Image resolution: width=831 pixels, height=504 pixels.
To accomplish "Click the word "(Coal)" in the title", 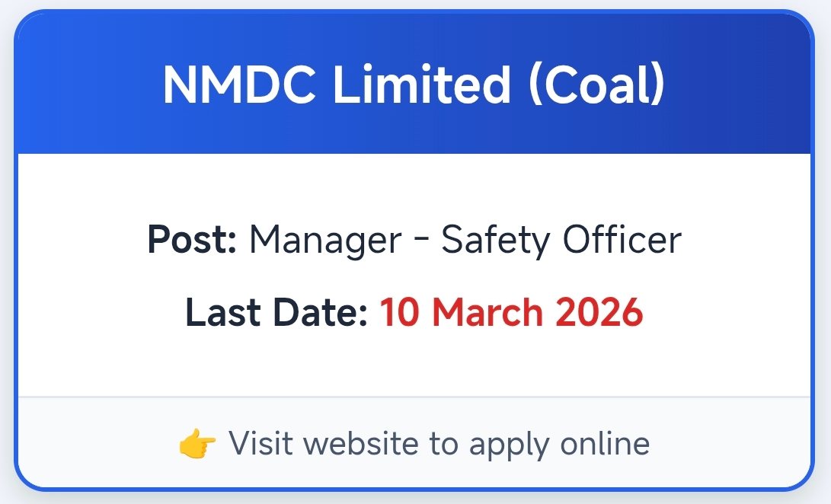I will point(597,84).
